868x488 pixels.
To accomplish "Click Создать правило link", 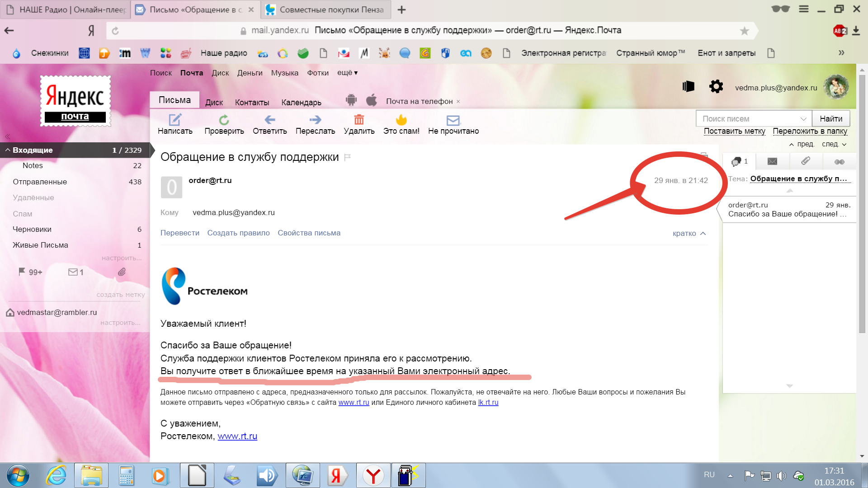I will pos(238,233).
